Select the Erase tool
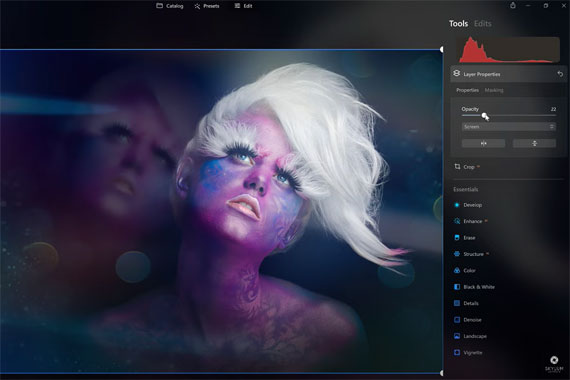The height and width of the screenshot is (380, 570). (x=465, y=238)
